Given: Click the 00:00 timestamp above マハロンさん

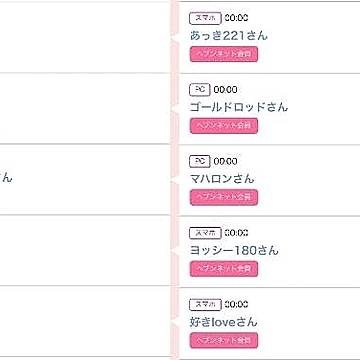Looking at the screenshot, I should [x=226, y=161].
